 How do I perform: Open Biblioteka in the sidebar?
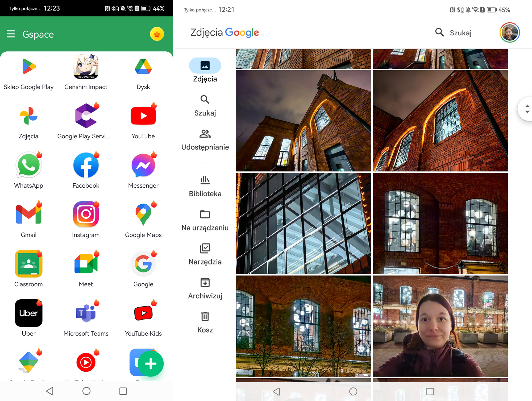coord(205,186)
